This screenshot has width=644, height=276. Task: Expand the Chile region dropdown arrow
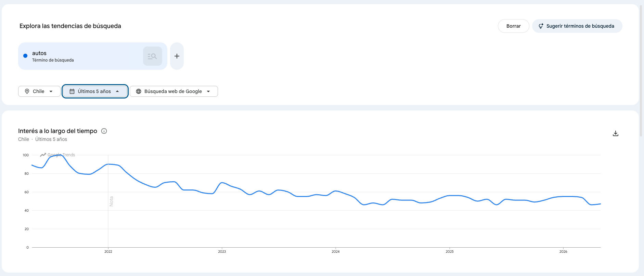[x=51, y=91]
